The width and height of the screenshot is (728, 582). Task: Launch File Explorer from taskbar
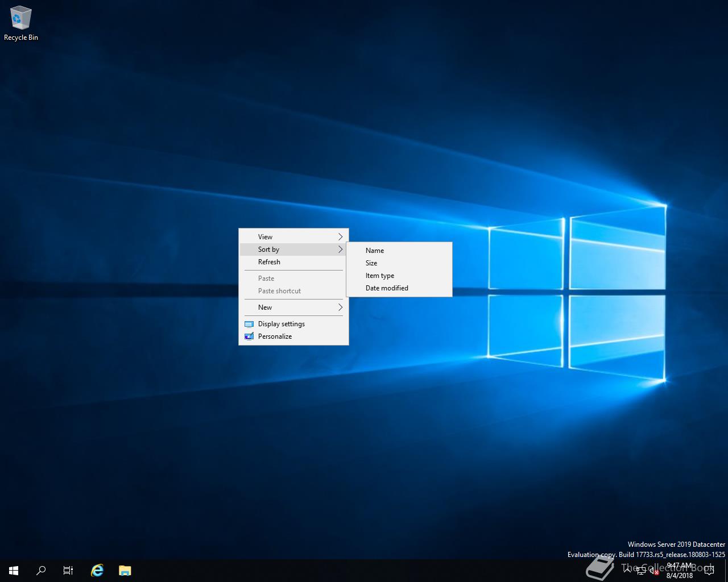pos(125,570)
